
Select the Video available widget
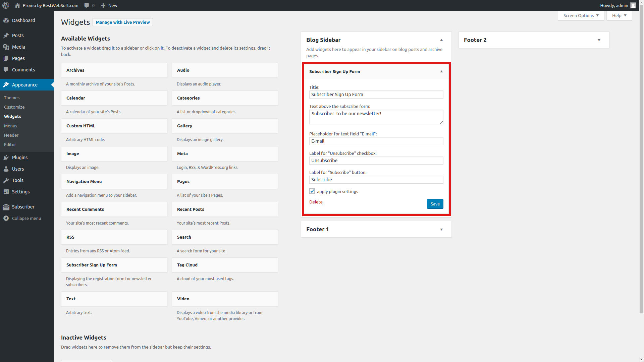click(225, 299)
